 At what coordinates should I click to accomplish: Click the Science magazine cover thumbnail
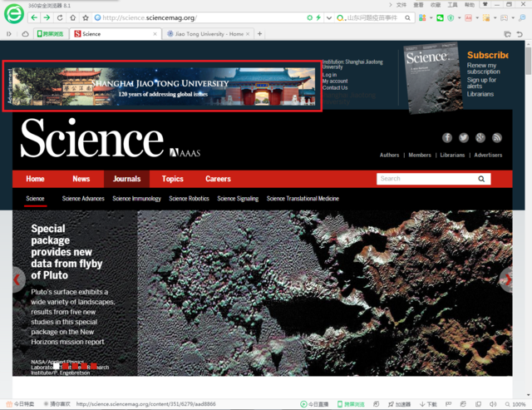coord(432,77)
